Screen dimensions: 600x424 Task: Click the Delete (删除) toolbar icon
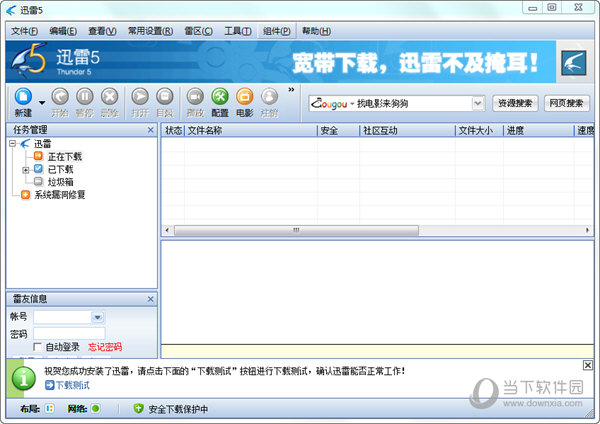click(x=109, y=96)
